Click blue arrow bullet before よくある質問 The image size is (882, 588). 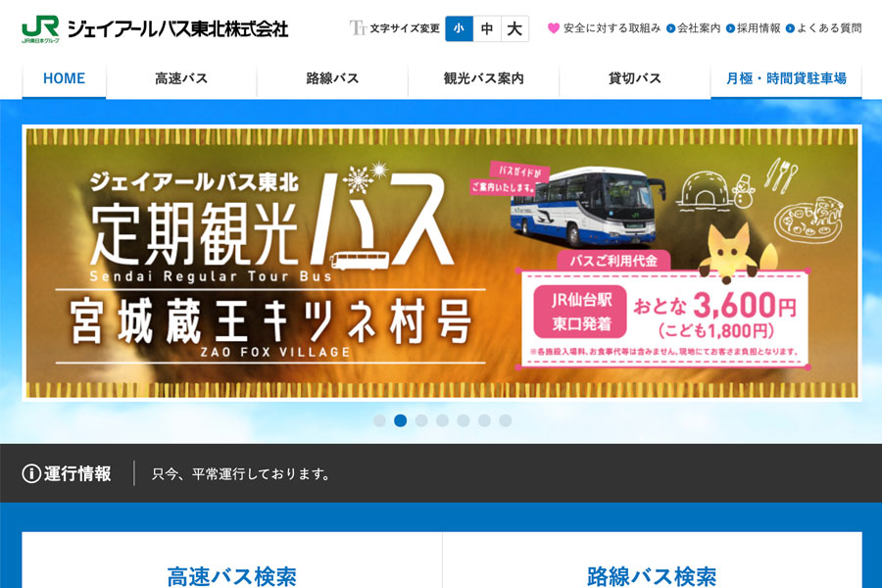click(790, 28)
